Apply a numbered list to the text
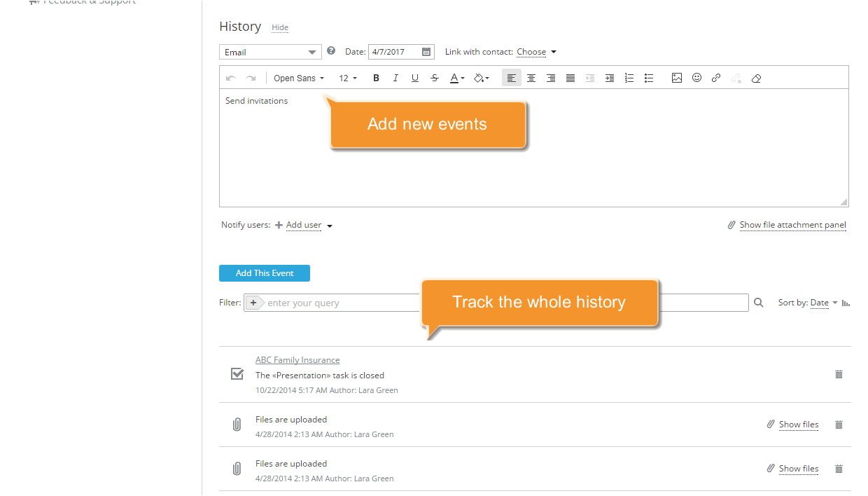 point(629,78)
